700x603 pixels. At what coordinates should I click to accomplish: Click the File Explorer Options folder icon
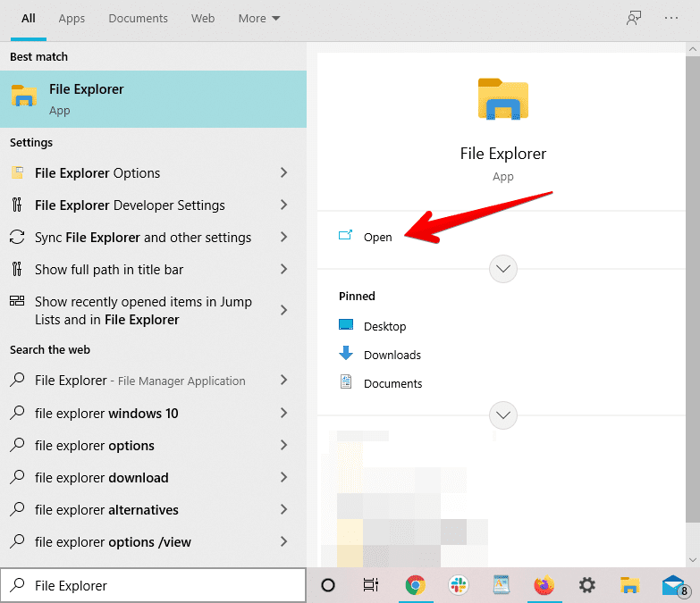point(17,172)
